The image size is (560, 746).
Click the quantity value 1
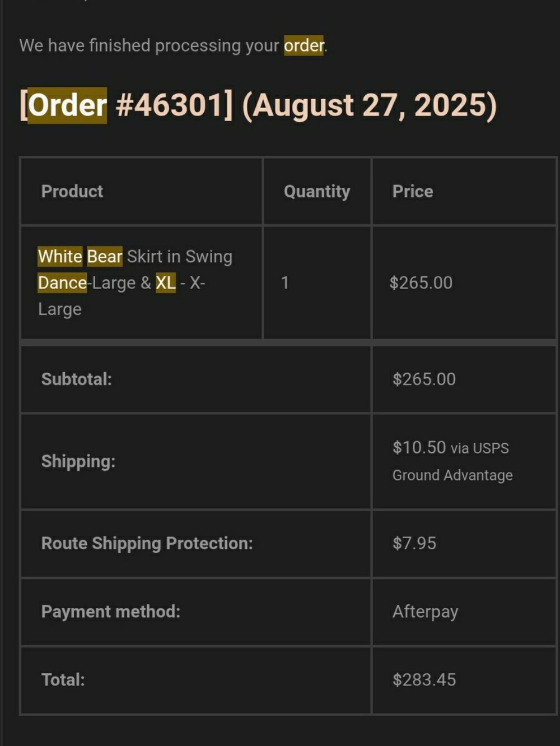285,282
